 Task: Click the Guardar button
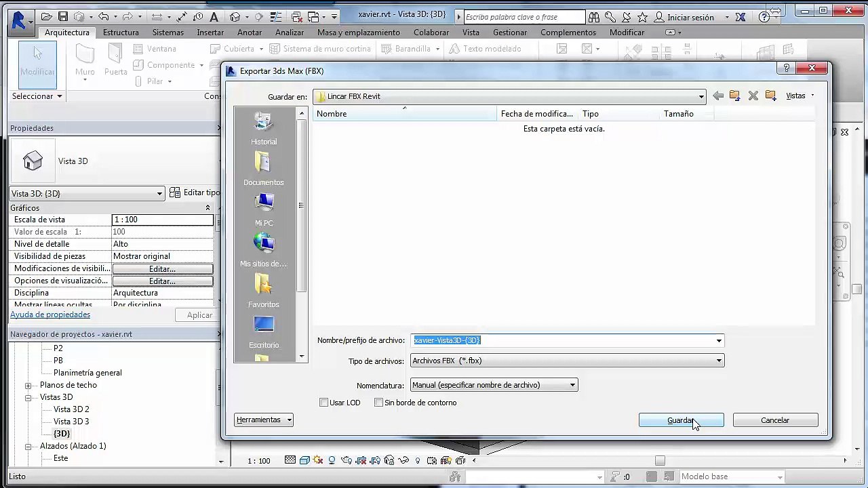click(681, 420)
